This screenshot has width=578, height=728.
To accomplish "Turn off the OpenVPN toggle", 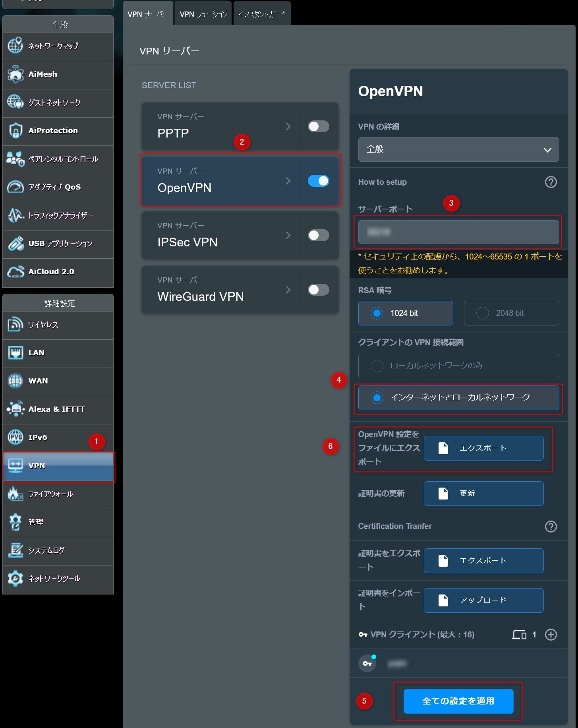I will 318,181.
